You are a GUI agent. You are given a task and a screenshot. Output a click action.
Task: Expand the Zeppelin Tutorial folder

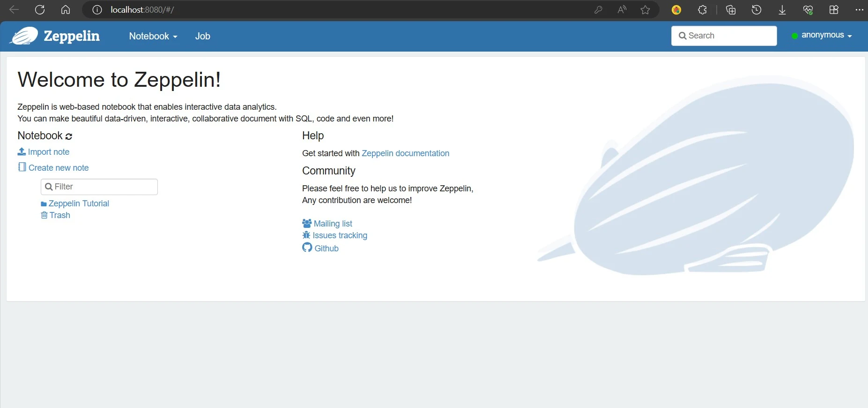click(75, 204)
